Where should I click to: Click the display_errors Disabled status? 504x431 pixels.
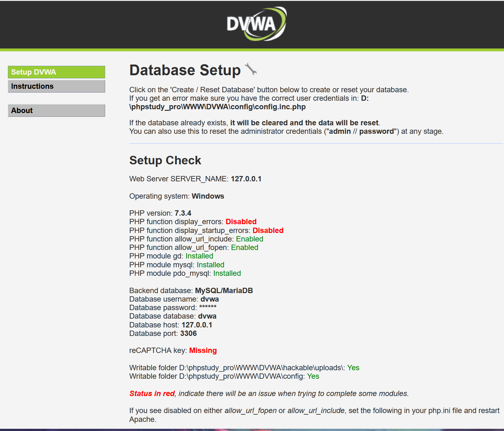241,222
